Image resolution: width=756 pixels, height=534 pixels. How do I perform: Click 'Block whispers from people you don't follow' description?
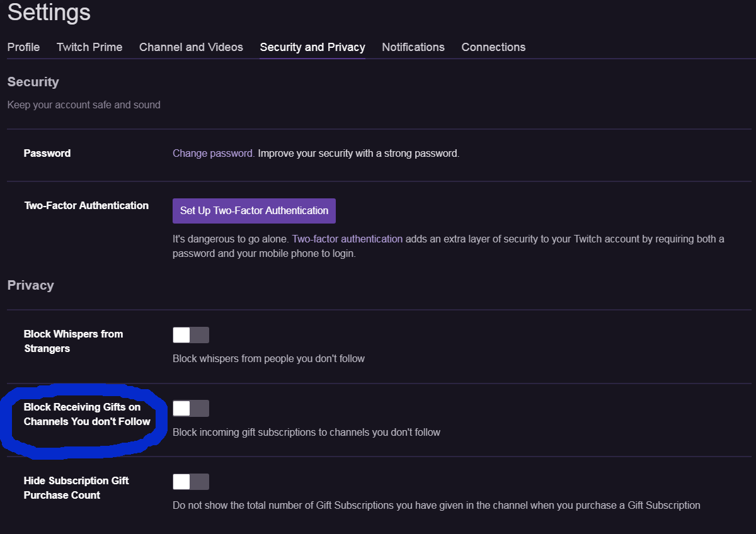pos(269,358)
